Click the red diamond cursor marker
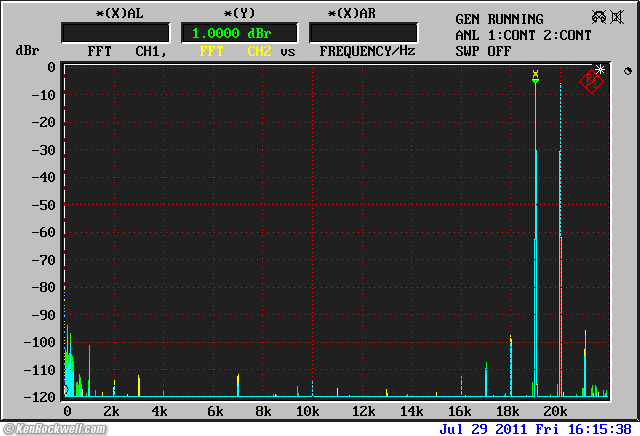 point(591,84)
